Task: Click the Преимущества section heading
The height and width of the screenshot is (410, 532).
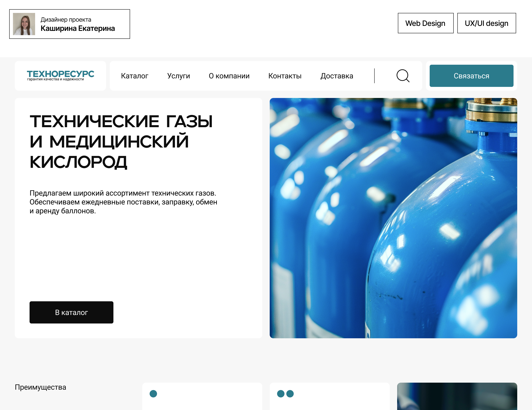Action: click(x=40, y=387)
